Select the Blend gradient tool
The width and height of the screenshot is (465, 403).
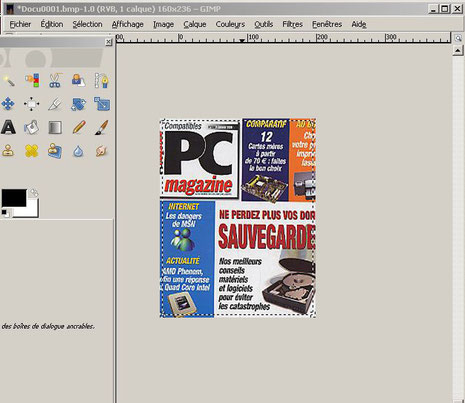pos(55,127)
